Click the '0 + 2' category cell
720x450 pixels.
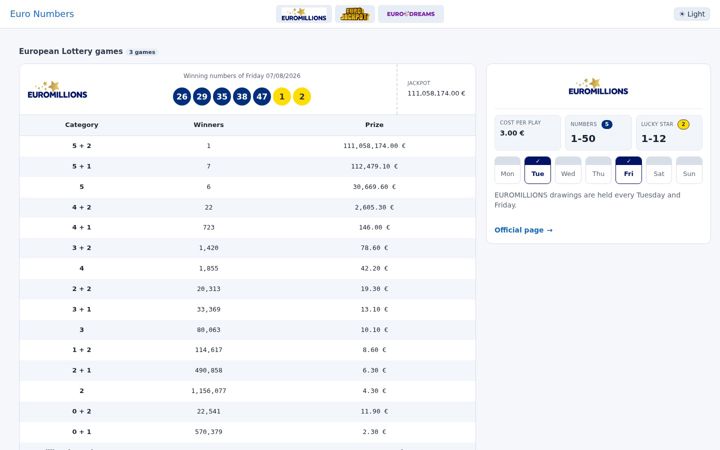[x=82, y=411]
